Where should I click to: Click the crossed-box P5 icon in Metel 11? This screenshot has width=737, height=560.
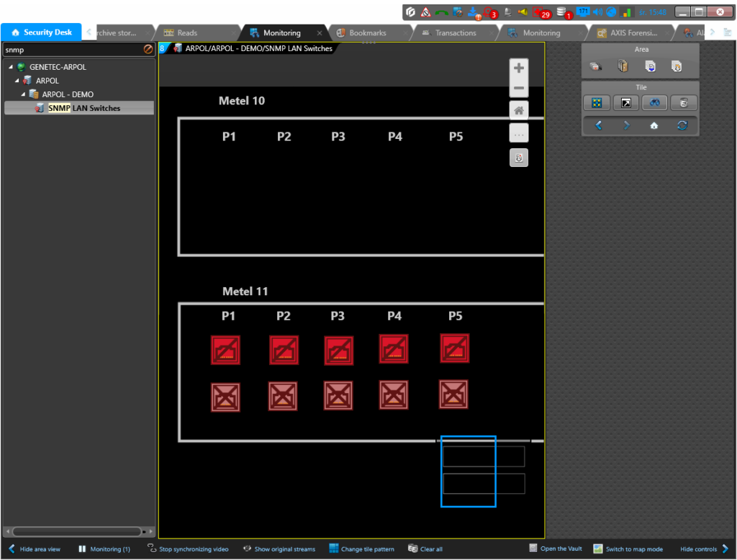453,394
